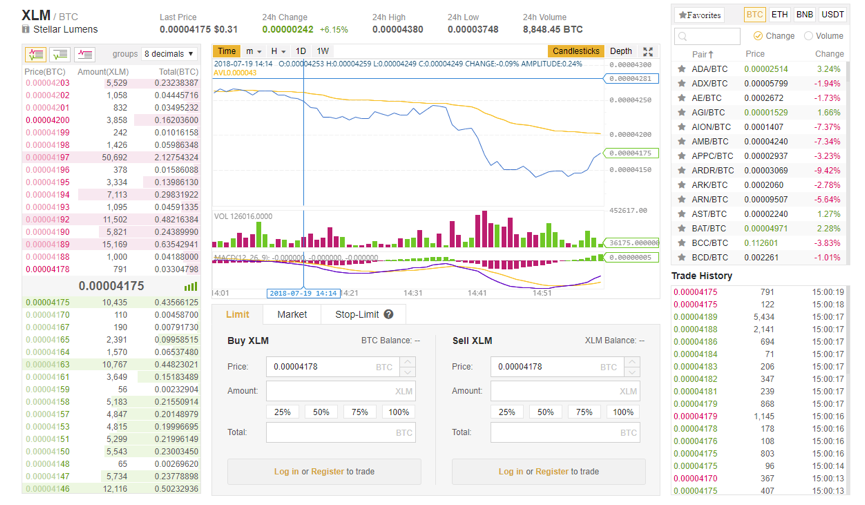Switch chart to Candlesticks view
Viewport: 865px width, 505px height.
pos(576,51)
